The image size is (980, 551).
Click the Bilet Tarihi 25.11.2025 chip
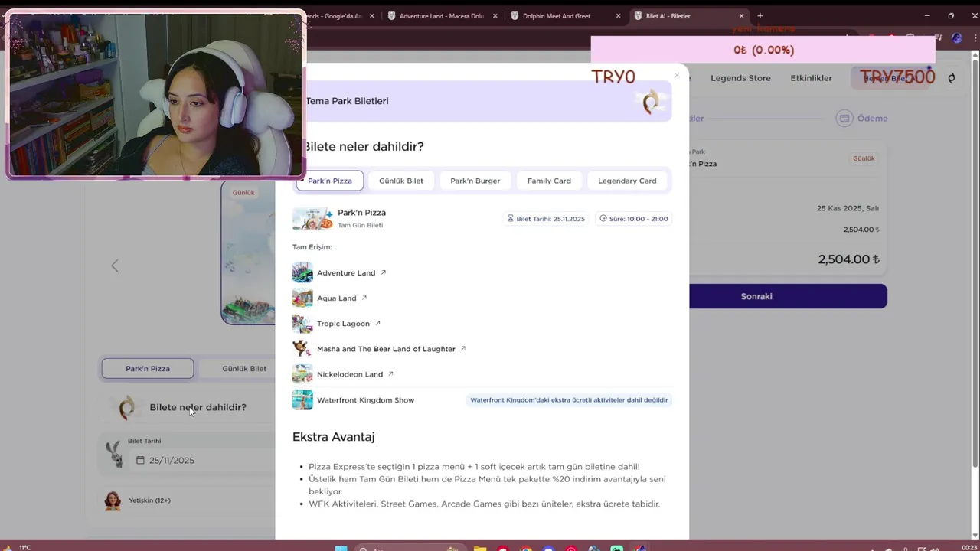point(546,219)
